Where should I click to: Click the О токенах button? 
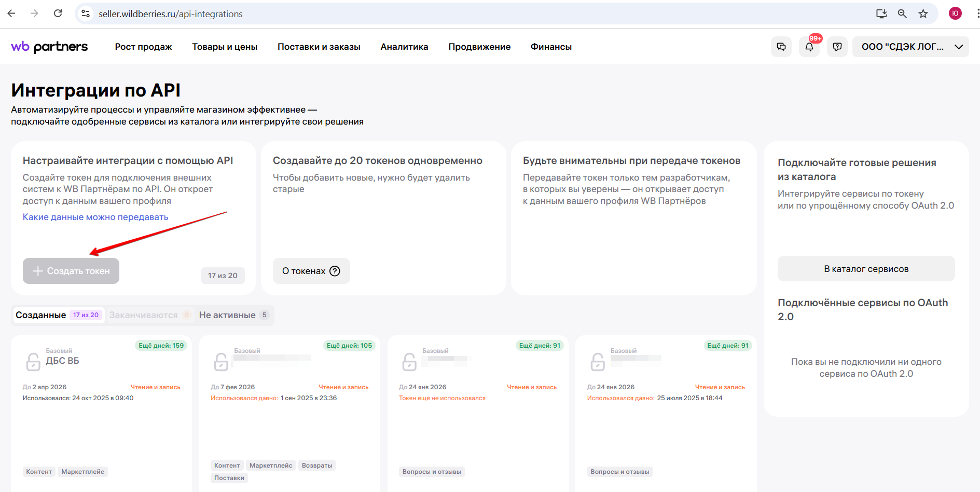[x=311, y=271]
